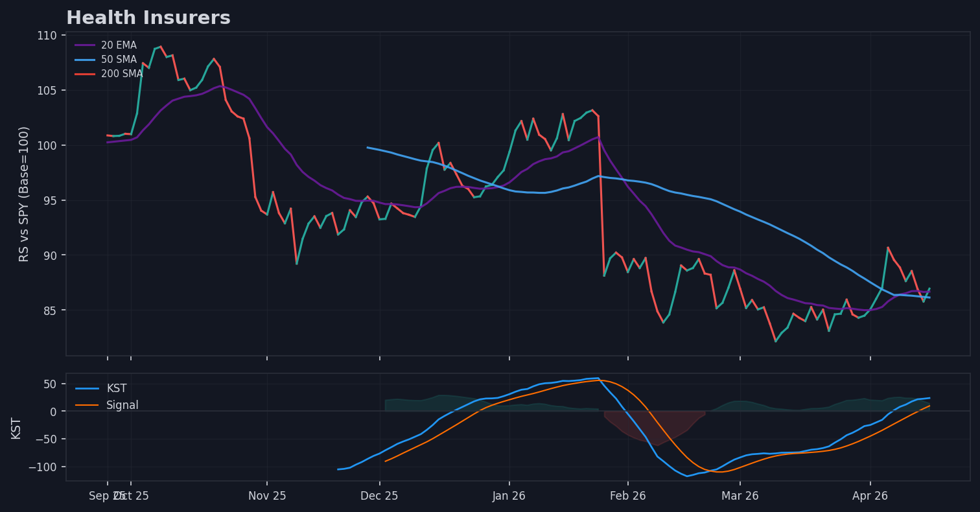Click the red line swatch beside 200 SMA
Screen dimensions: 980x512
85,74
